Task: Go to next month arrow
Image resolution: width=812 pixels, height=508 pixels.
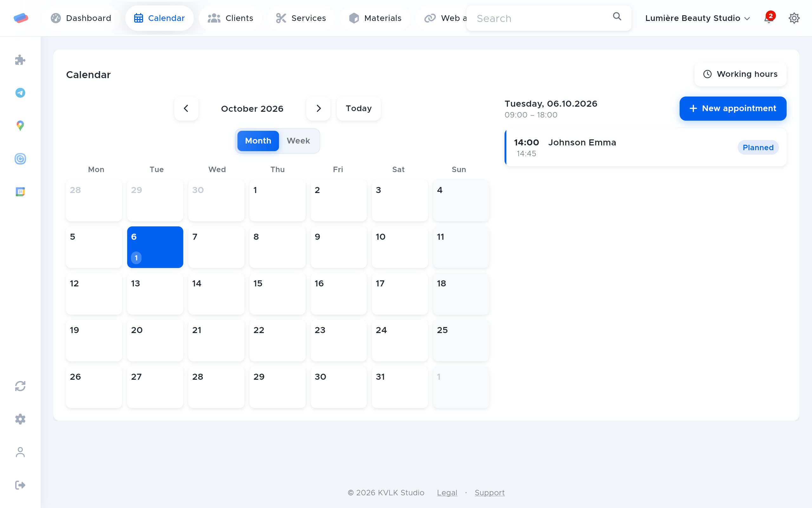Action: (318, 108)
